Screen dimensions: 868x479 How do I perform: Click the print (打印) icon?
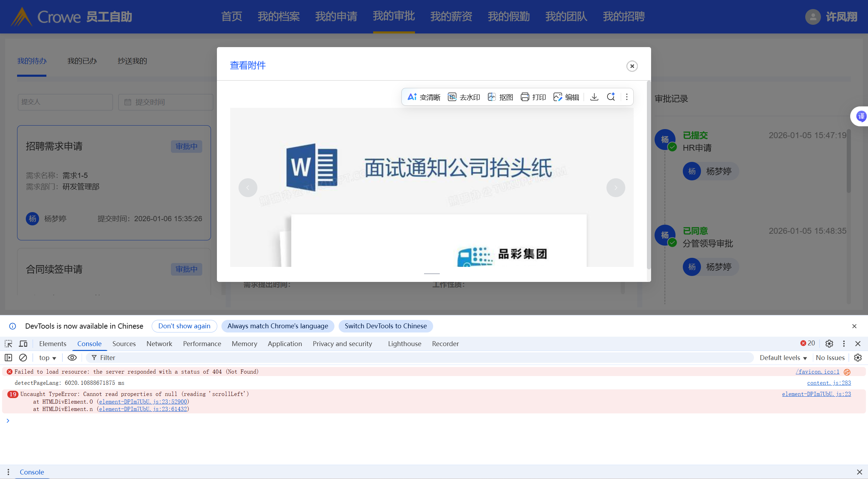click(525, 97)
